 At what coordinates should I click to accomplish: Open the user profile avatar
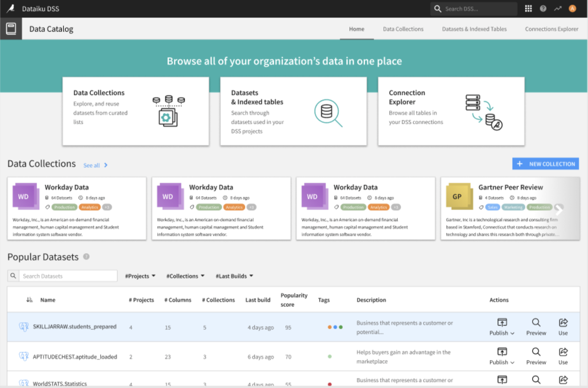click(x=572, y=9)
